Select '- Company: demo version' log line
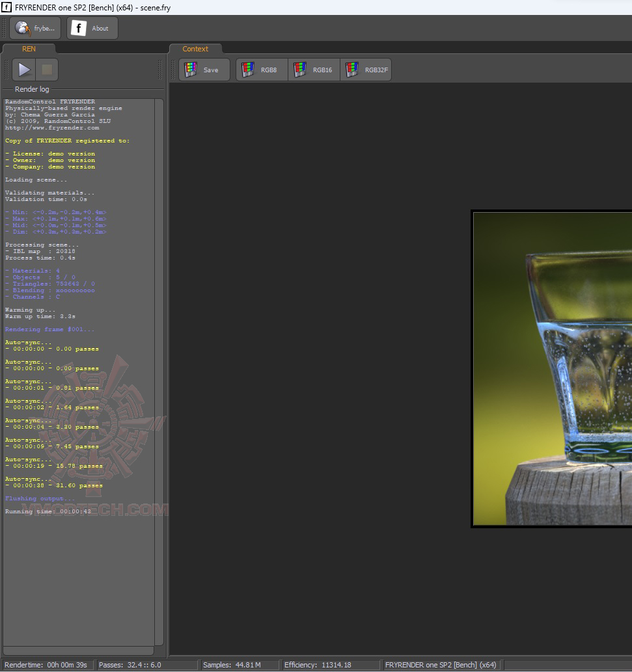 (50, 167)
